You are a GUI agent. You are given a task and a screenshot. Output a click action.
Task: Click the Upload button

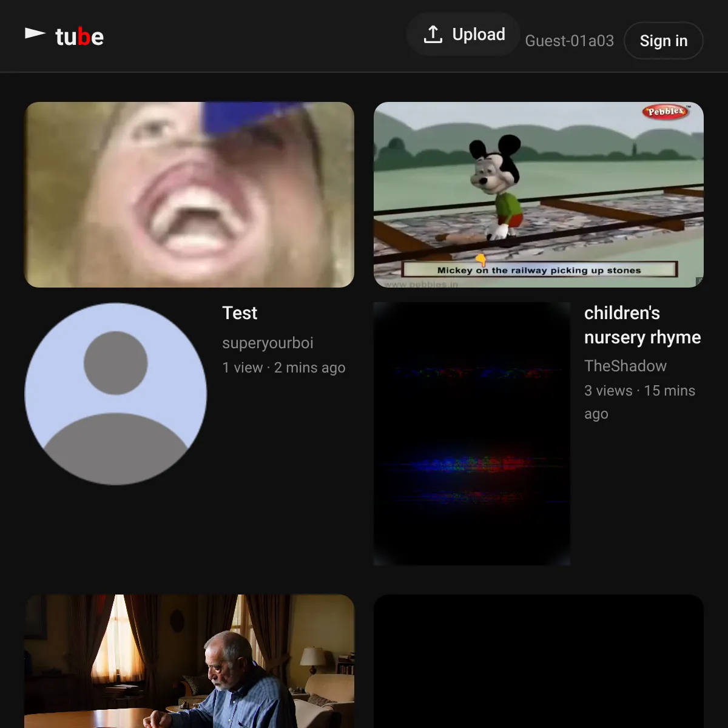(463, 35)
